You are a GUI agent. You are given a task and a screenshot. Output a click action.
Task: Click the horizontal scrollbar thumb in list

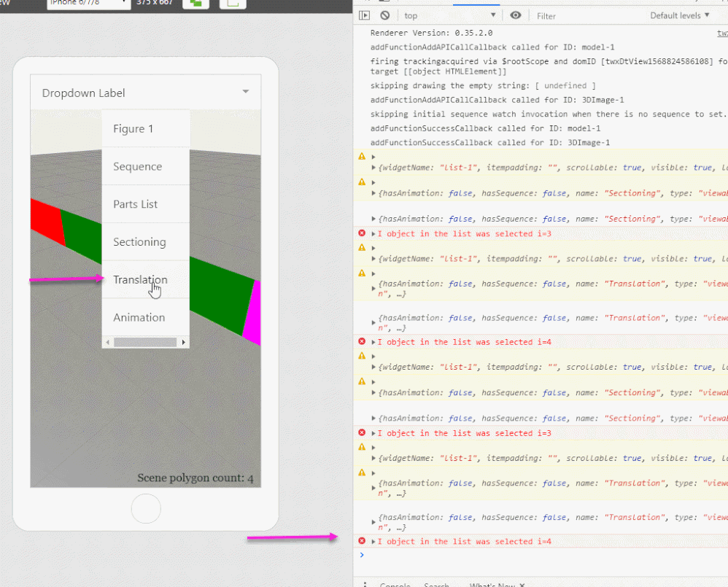tap(145, 342)
